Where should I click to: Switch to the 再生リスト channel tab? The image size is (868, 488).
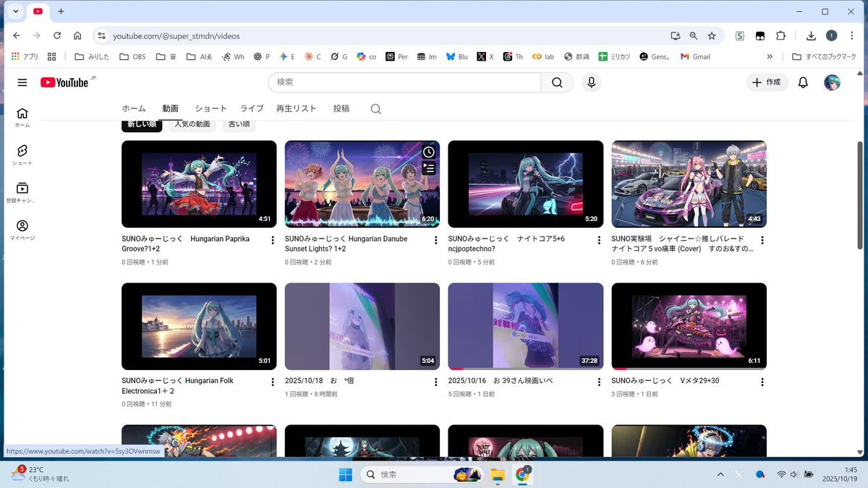coord(296,108)
